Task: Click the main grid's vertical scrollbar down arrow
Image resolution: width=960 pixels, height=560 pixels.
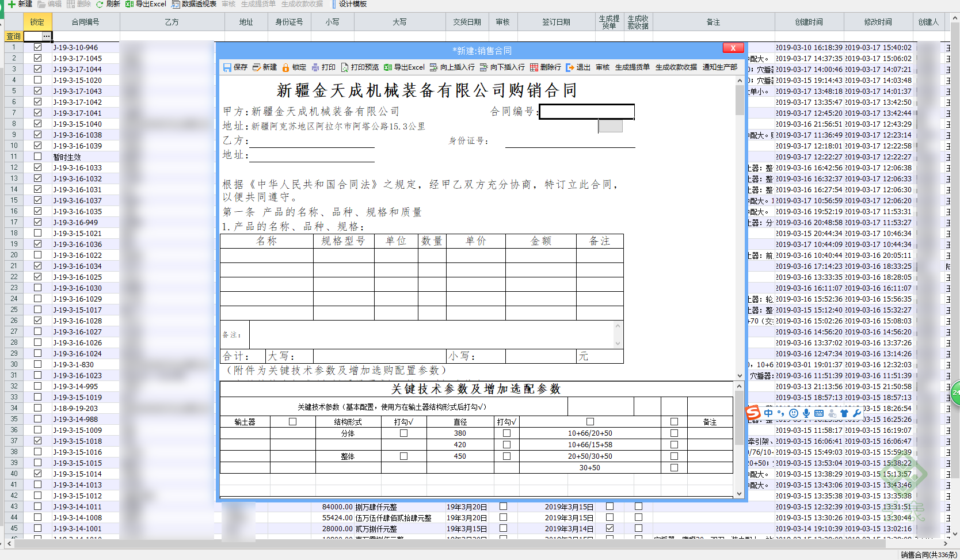Action: (955, 534)
